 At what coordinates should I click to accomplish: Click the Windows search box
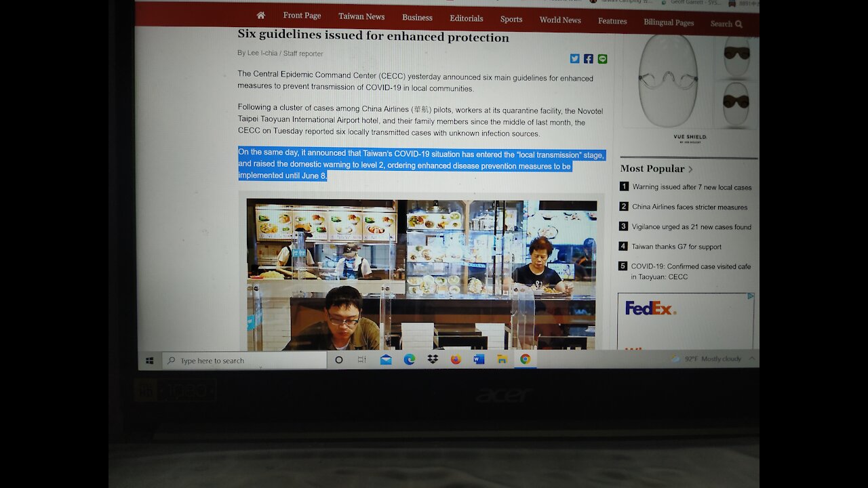244,361
